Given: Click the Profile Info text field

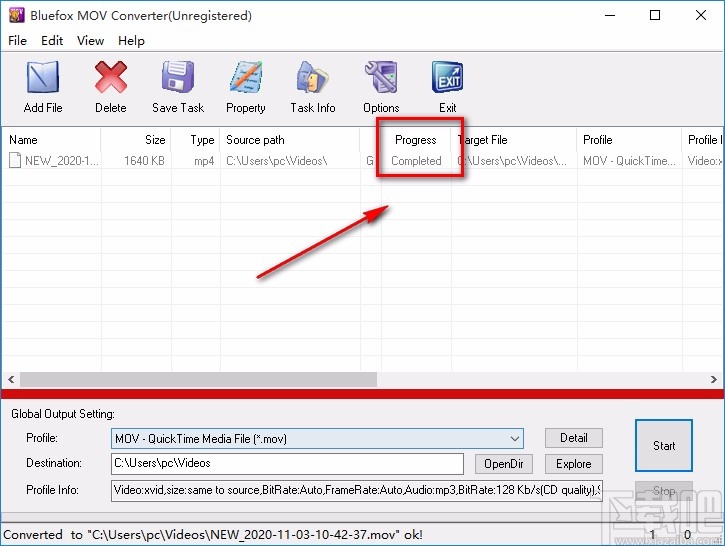Looking at the screenshot, I should [x=357, y=490].
